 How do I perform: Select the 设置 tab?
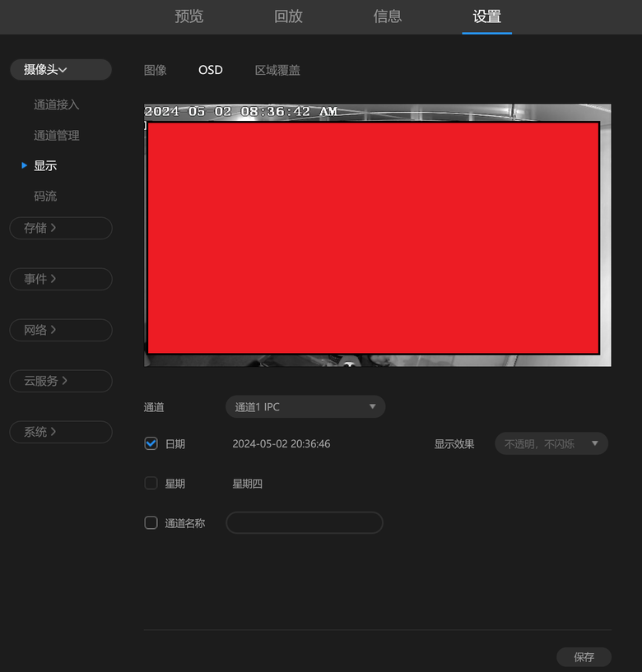pyautogui.click(x=486, y=16)
